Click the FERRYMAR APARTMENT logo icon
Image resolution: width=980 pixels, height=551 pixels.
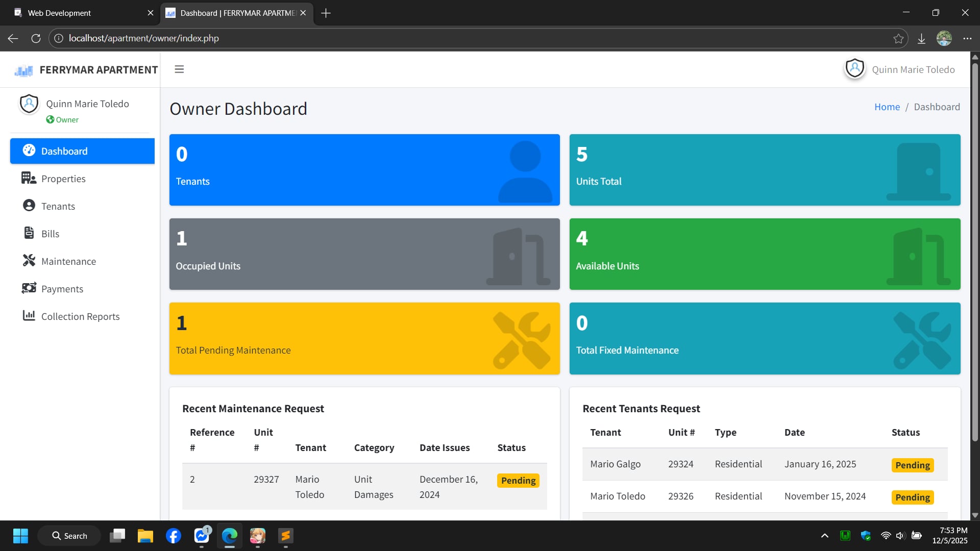(23, 70)
